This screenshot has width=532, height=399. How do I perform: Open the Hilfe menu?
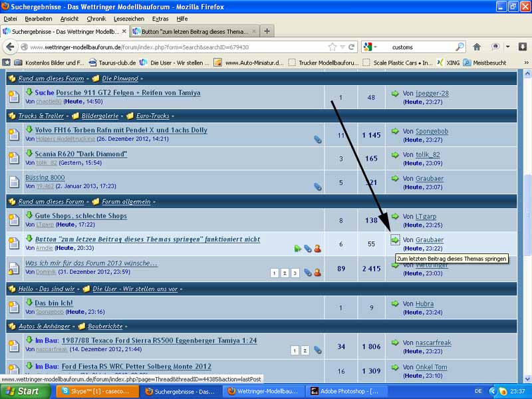(182, 19)
